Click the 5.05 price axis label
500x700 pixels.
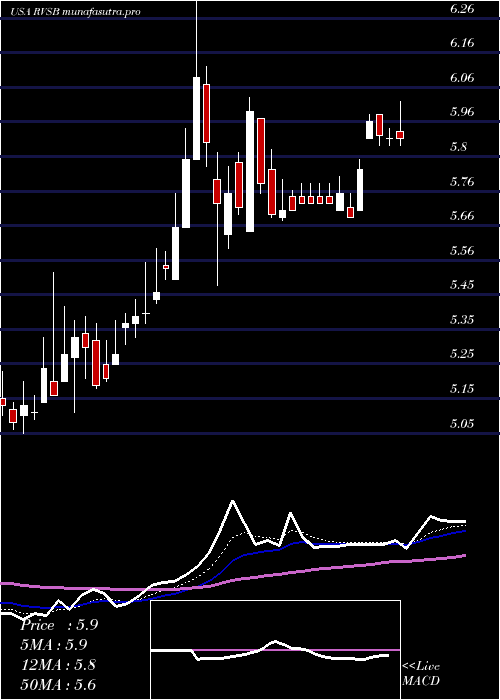point(461,423)
